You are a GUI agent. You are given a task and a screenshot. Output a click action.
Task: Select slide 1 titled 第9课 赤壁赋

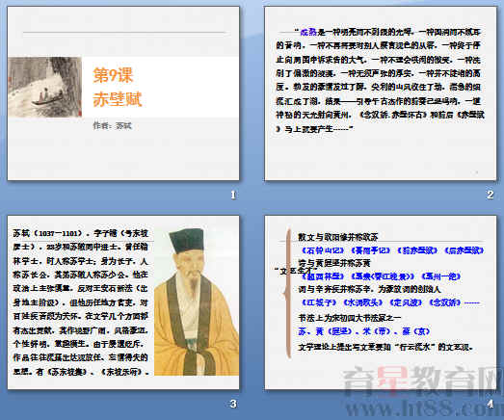coord(123,93)
